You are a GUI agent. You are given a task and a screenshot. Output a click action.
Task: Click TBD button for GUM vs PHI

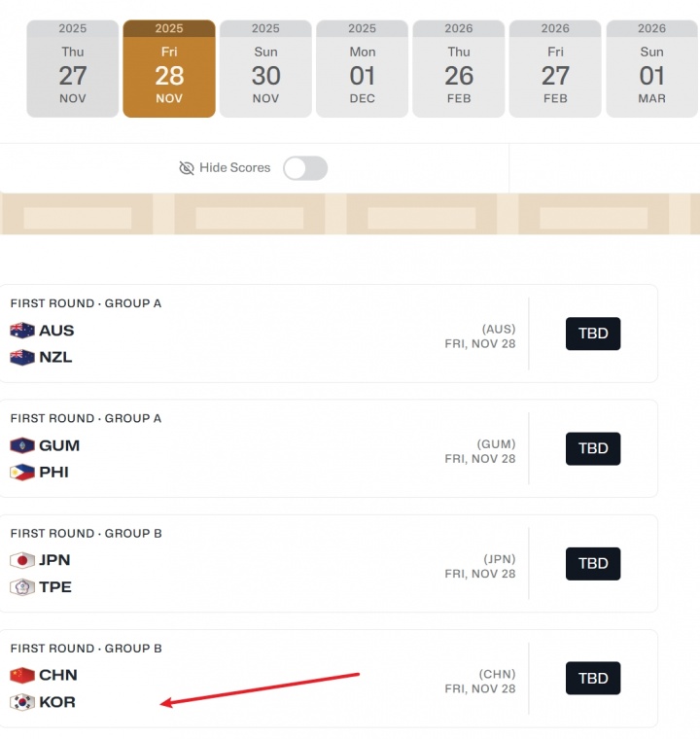tap(593, 448)
